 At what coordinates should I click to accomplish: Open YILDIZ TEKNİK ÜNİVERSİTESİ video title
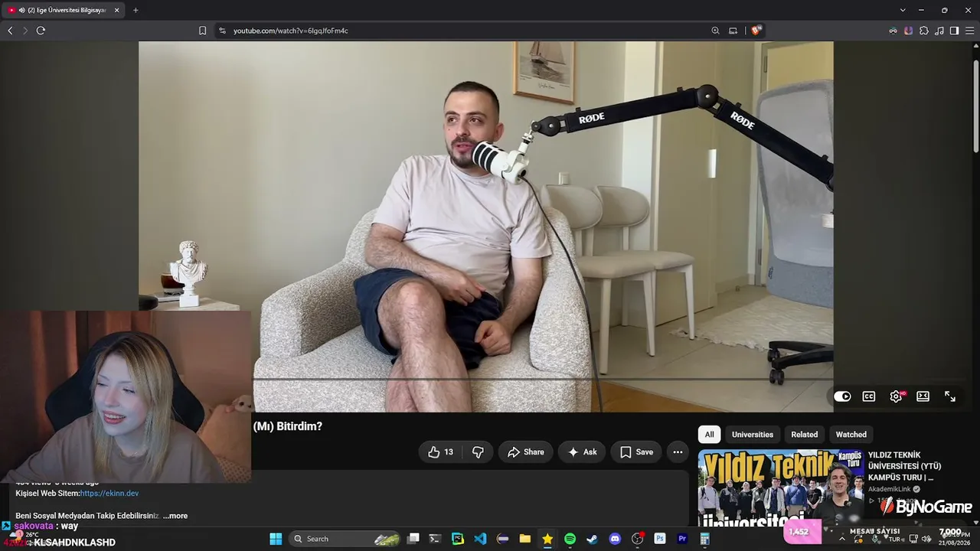click(x=905, y=466)
